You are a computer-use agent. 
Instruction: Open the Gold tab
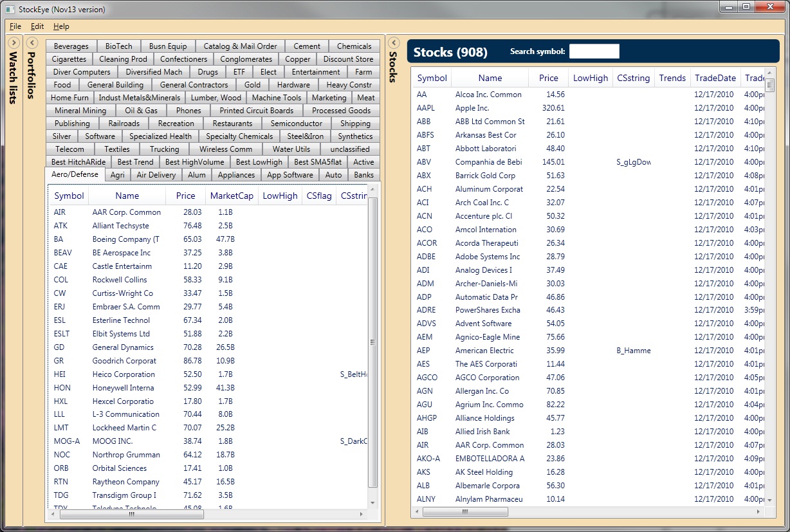pos(253,85)
